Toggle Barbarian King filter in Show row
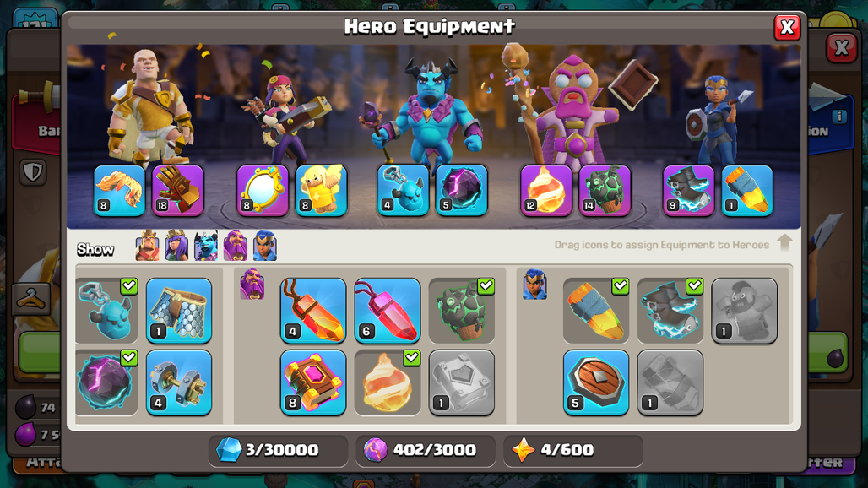Image resolution: width=868 pixels, height=488 pixels. pos(147,246)
